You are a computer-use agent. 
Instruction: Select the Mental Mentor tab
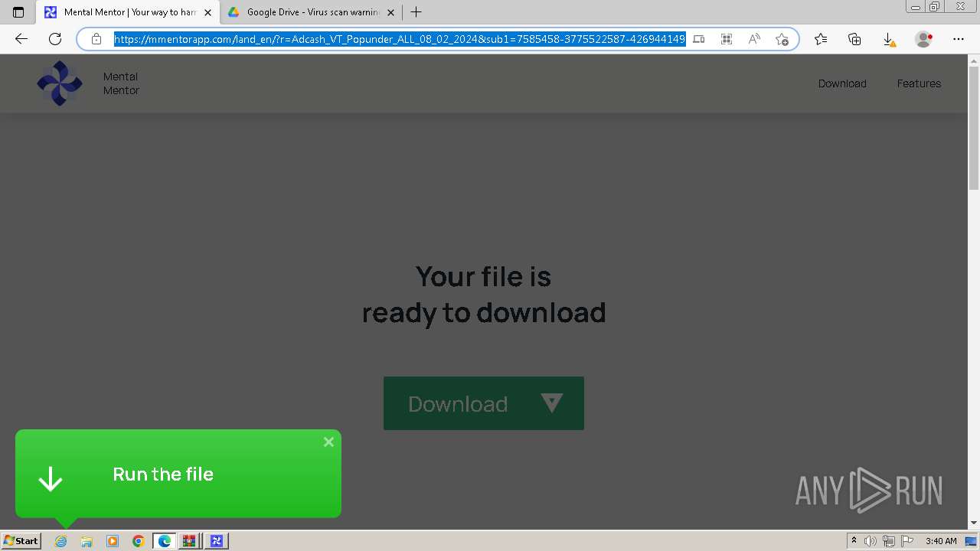point(128,12)
